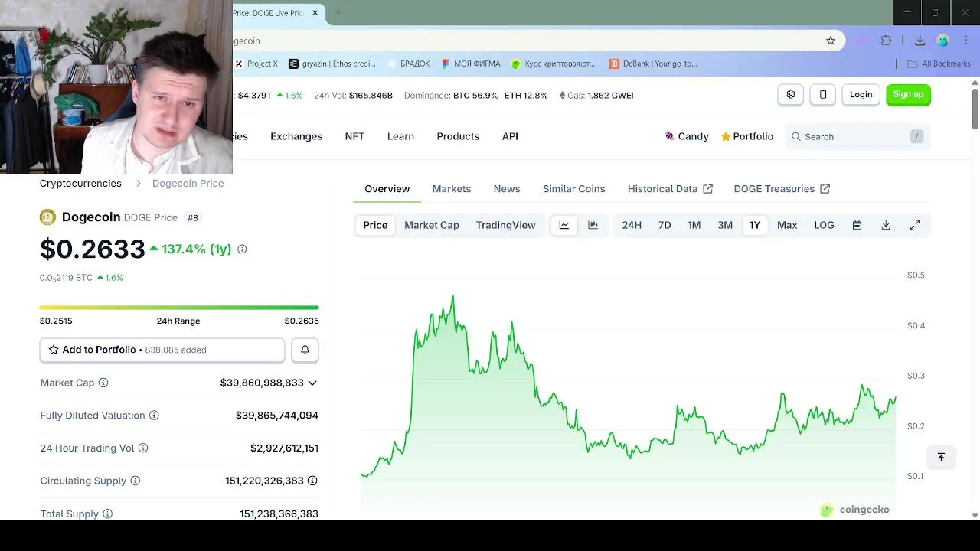Bookmark this page with the star icon
This screenshot has width=980, height=551.
click(x=831, y=41)
